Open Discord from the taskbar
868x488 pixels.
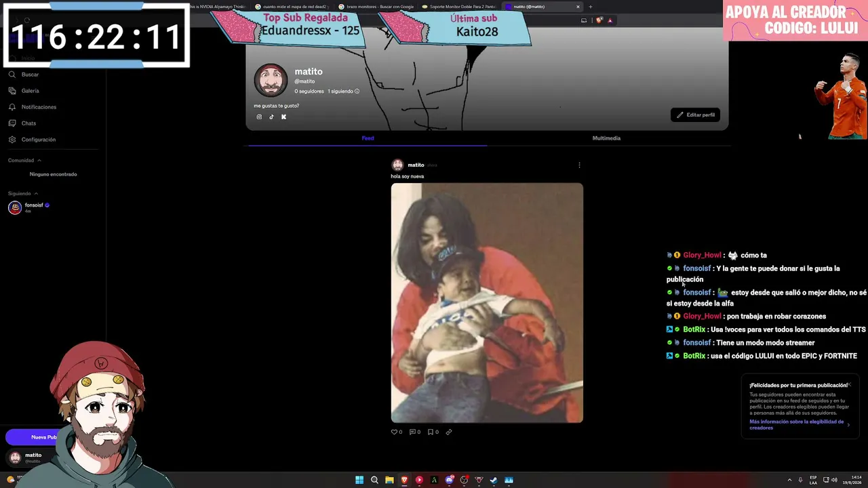(x=449, y=480)
